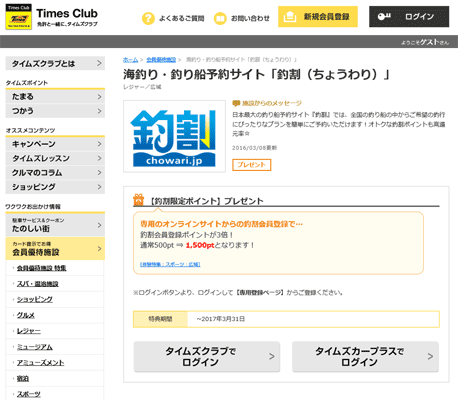Viewport: 458px width, 400px height.
Task: Click the ログイン button in header
Action: (x=409, y=17)
